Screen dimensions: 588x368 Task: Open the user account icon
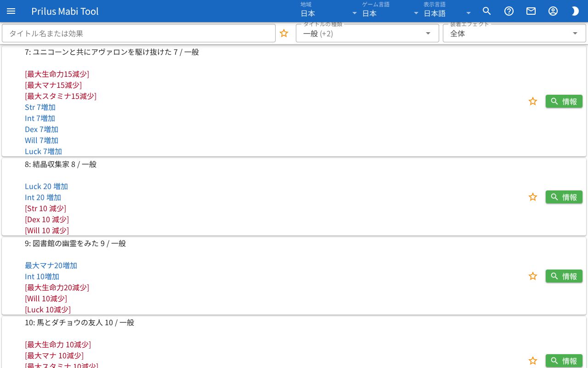(553, 11)
